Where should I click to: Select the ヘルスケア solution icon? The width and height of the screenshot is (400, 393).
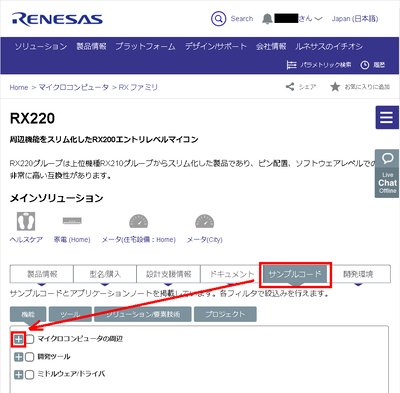coord(26,222)
